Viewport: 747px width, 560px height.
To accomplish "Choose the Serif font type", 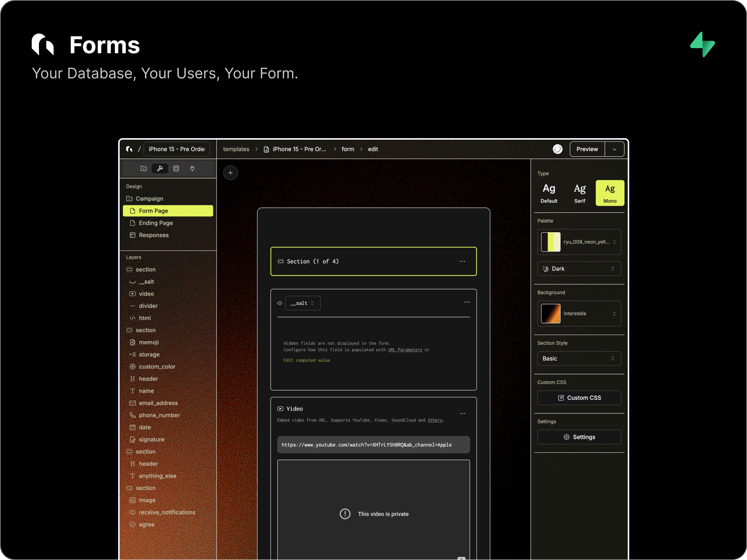I will coord(580,193).
